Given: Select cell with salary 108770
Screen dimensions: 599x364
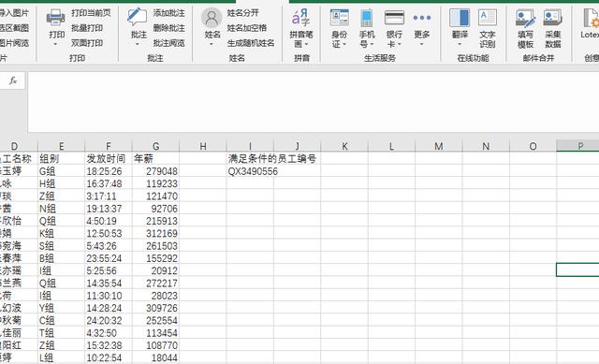Looking at the screenshot, I should 155,345.
